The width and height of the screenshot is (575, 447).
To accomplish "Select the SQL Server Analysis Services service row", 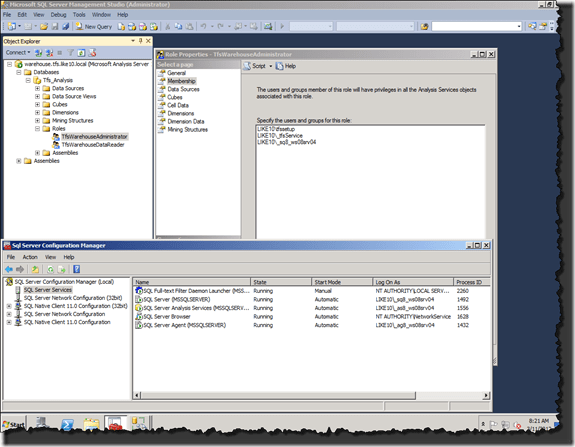I will [x=312, y=308].
